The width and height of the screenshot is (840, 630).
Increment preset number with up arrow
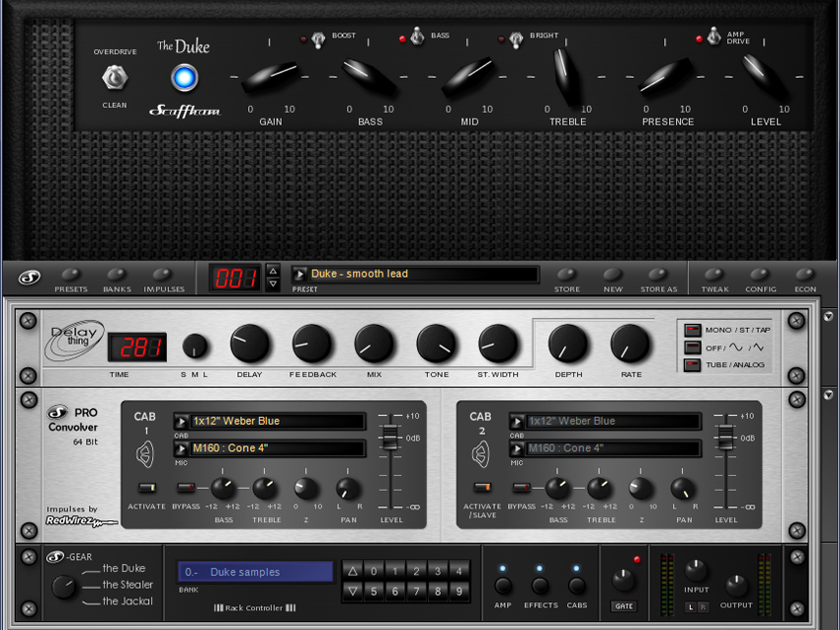point(273,270)
